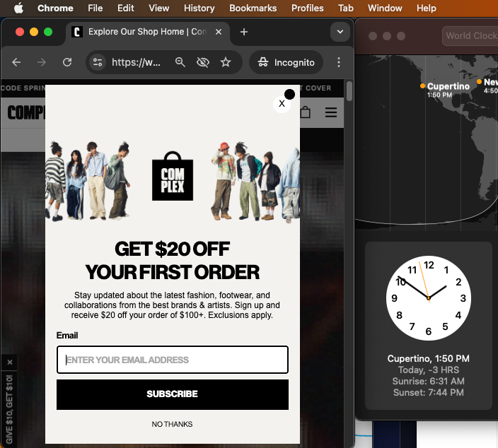Bookmark this page with star icon

pos(226,62)
